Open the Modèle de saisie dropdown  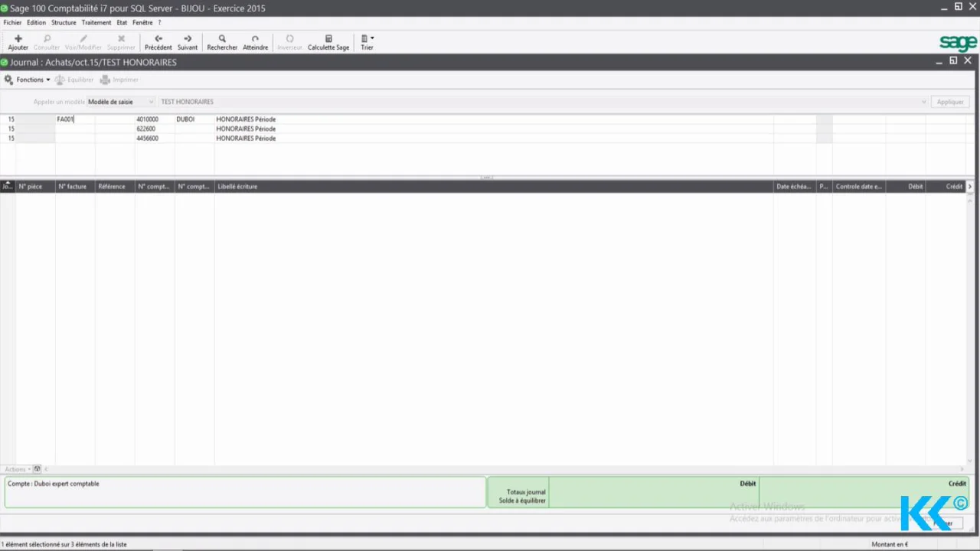121,102
